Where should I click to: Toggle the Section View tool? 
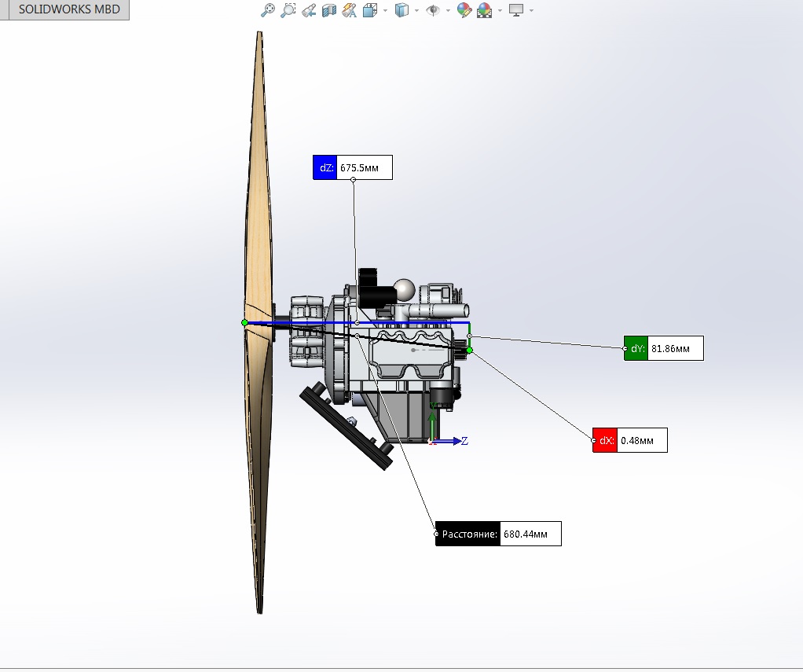coord(329,10)
